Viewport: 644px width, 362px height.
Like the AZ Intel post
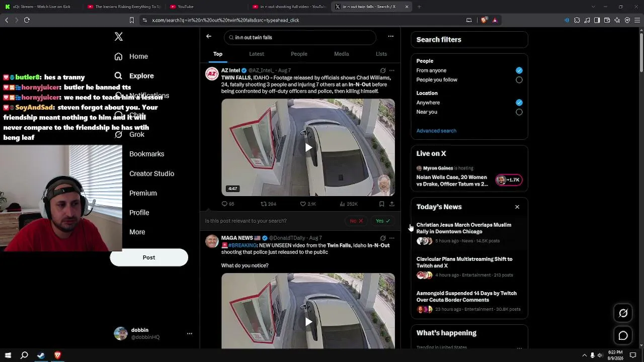(308, 204)
